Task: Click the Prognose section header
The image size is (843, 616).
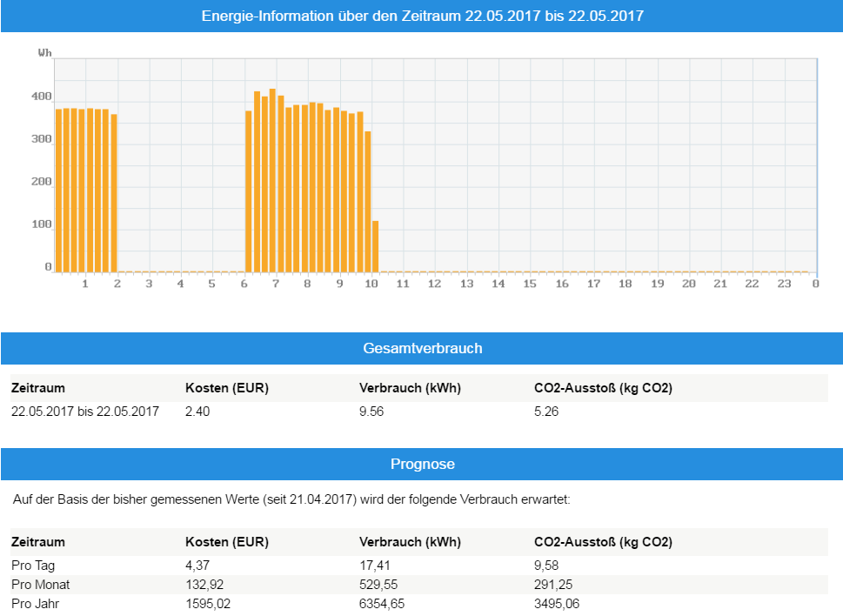Action: 422,465
